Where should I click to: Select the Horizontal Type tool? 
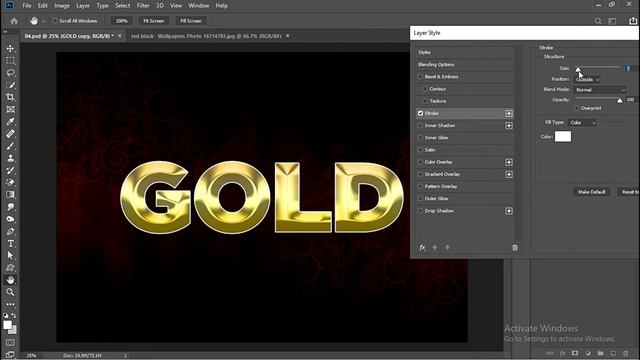pyautogui.click(x=11, y=244)
